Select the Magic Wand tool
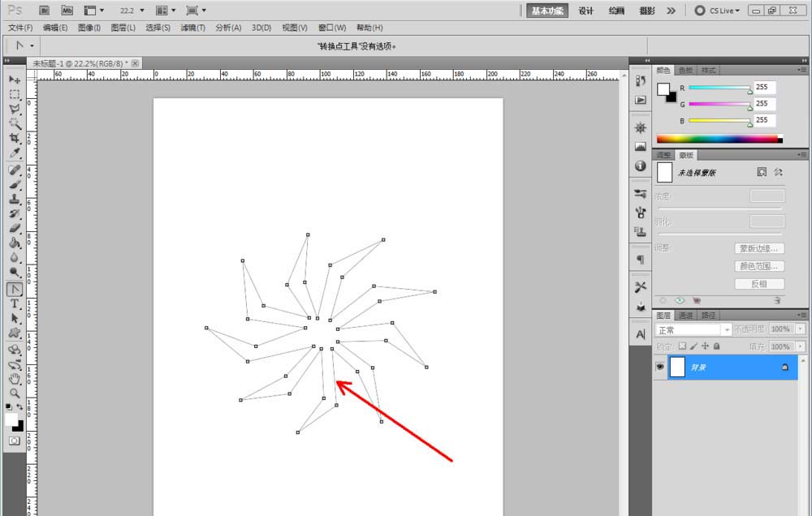Image resolution: width=812 pixels, height=516 pixels. click(15, 123)
